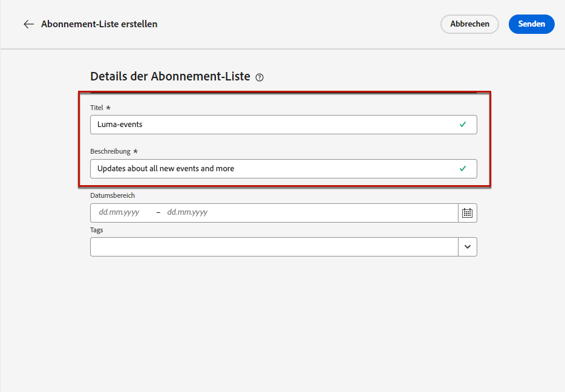
Task: Click the help icon beside Details heading
Action: 260,77
